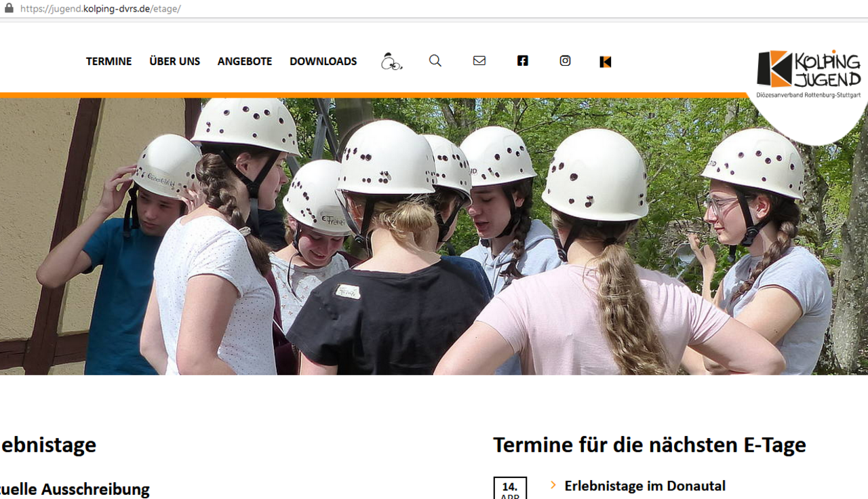Viewport: 868px width, 499px height.
Task: Visit the Facebook page via its icon
Action: pos(522,61)
